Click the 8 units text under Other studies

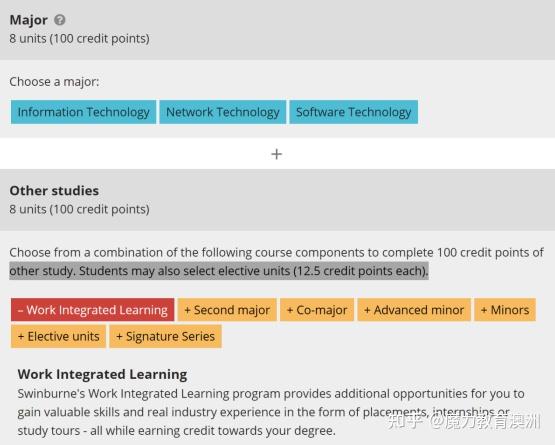[x=79, y=209]
